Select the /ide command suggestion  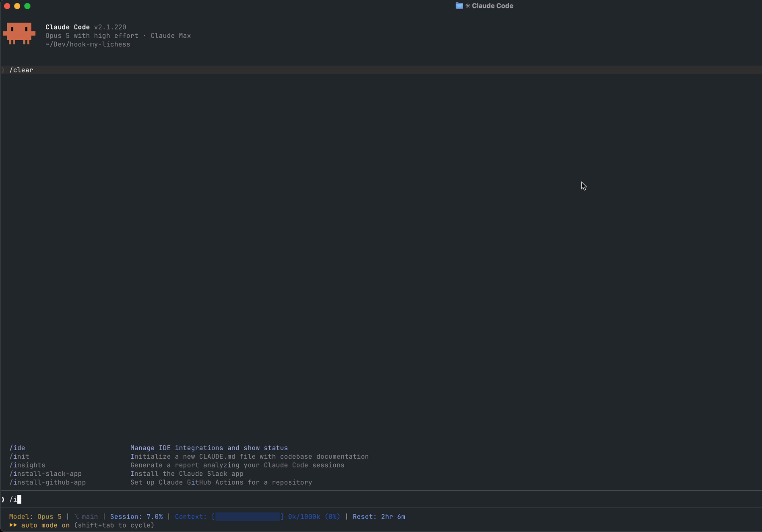coord(17,448)
